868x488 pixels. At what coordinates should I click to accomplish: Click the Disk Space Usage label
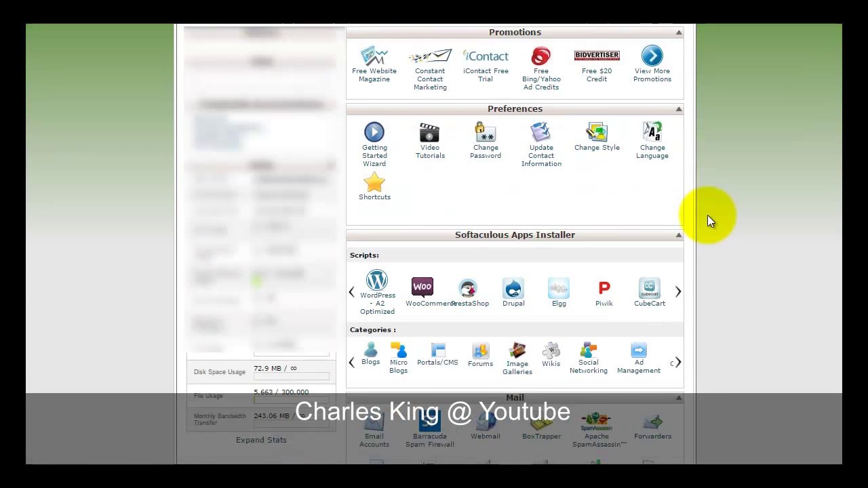coord(219,372)
